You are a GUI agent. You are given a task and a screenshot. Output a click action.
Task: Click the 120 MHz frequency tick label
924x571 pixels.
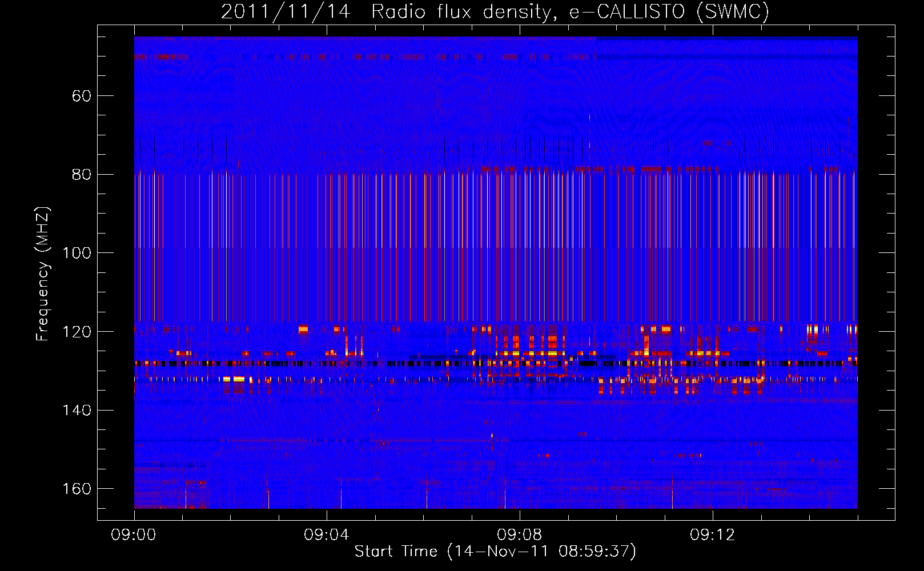(x=77, y=332)
